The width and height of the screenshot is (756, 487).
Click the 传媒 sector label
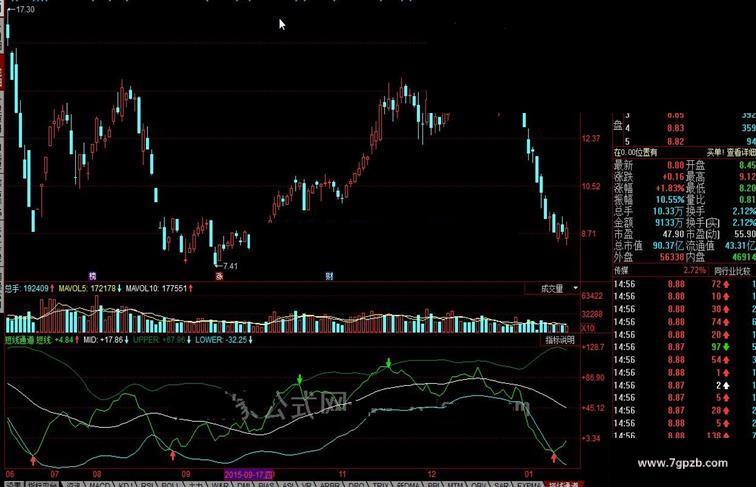[621, 271]
